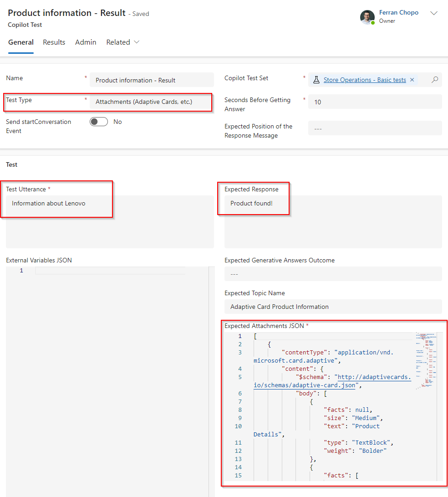
Task: Click the Copilot Test Set search icon
Action: pos(435,80)
